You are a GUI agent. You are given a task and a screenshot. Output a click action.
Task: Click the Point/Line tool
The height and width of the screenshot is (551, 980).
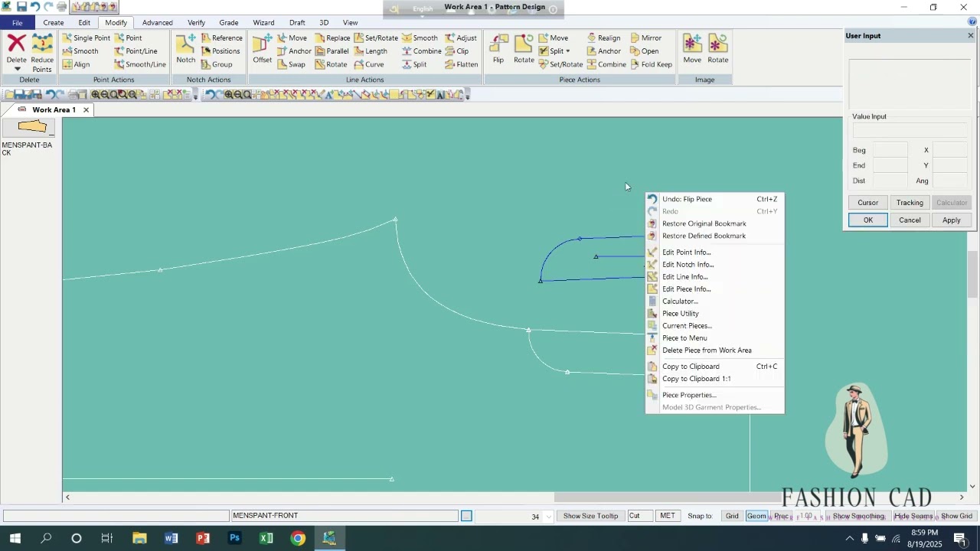coord(136,51)
